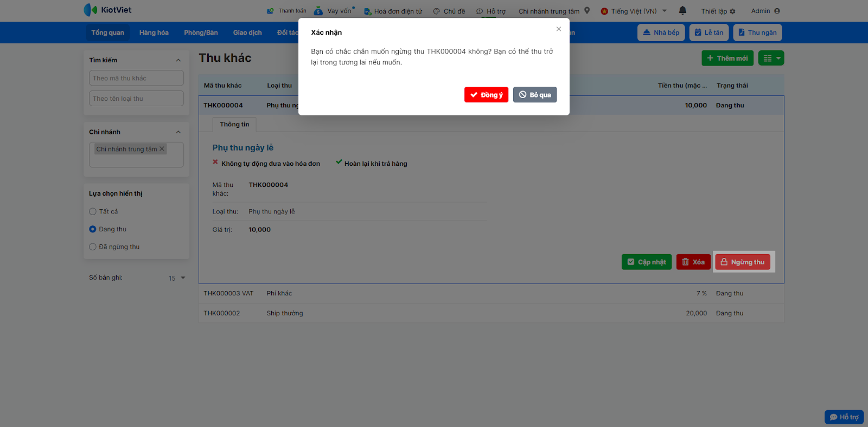Image resolution: width=868 pixels, height=427 pixels.
Task: Go to Thu ngân cashier screen
Action: coord(757,33)
